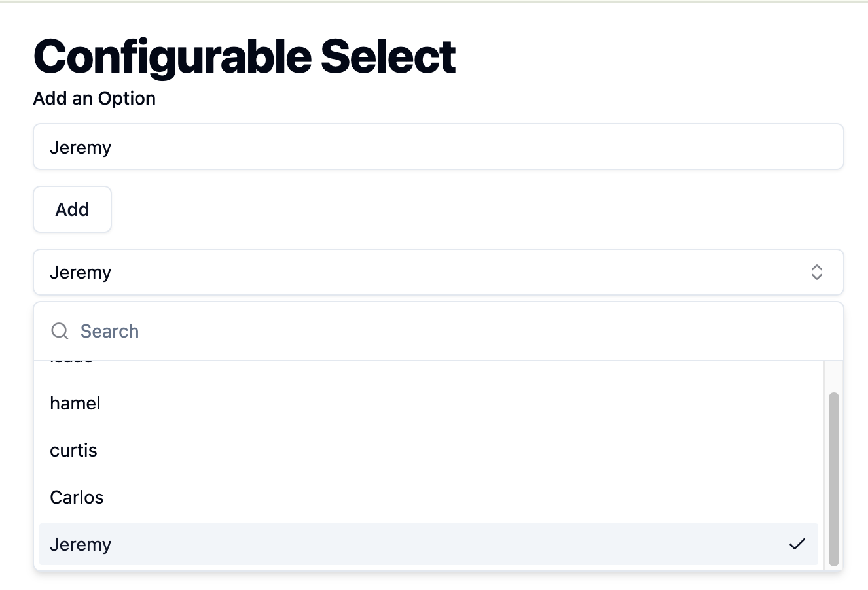Click the magnifying glass search icon
Image resolution: width=868 pixels, height=590 pixels.
click(x=60, y=331)
